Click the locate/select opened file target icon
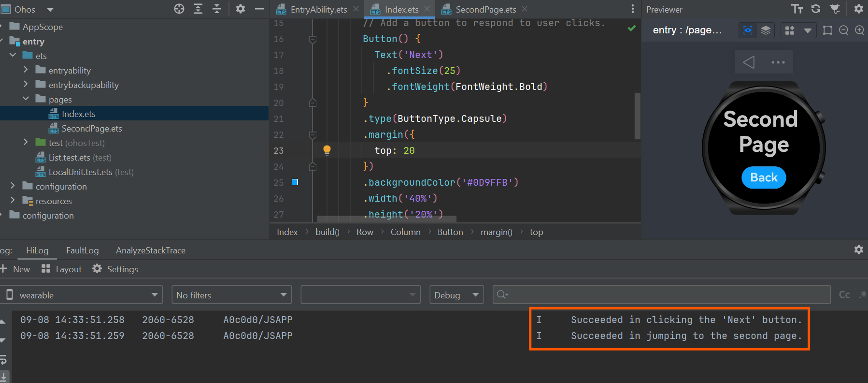The image size is (868, 383). point(179,9)
